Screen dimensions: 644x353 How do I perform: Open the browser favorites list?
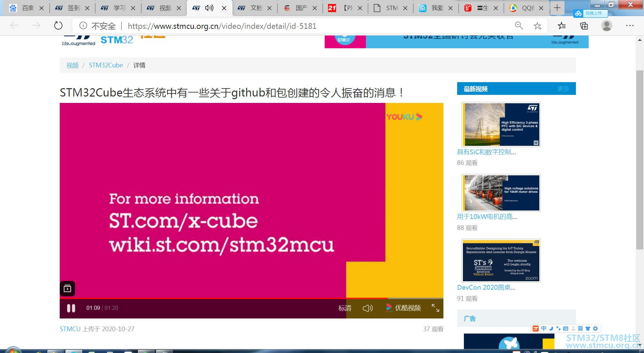(x=562, y=26)
